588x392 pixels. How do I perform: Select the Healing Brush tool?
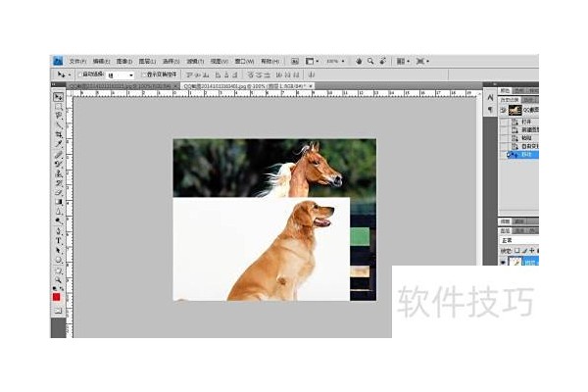58,155
